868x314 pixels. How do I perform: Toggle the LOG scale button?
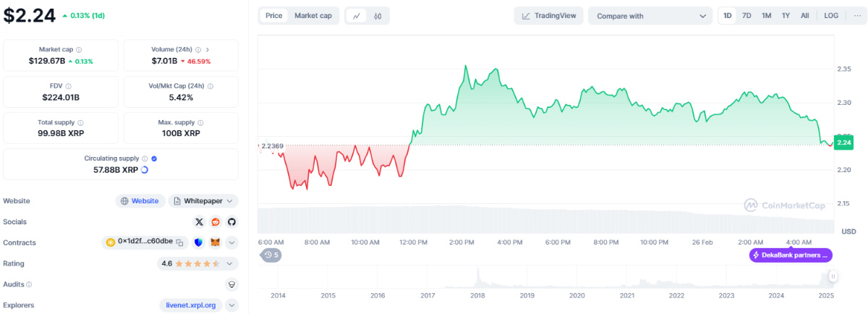coord(831,15)
